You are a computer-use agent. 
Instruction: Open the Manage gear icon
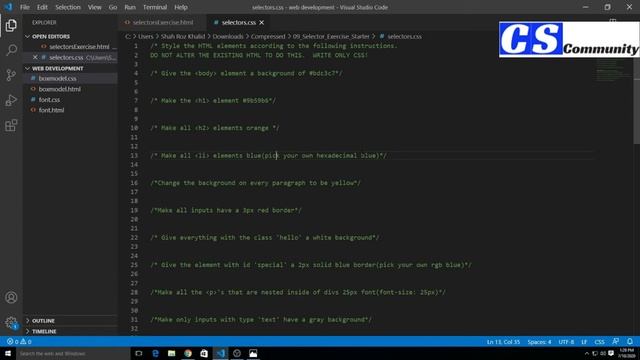coord(11,322)
